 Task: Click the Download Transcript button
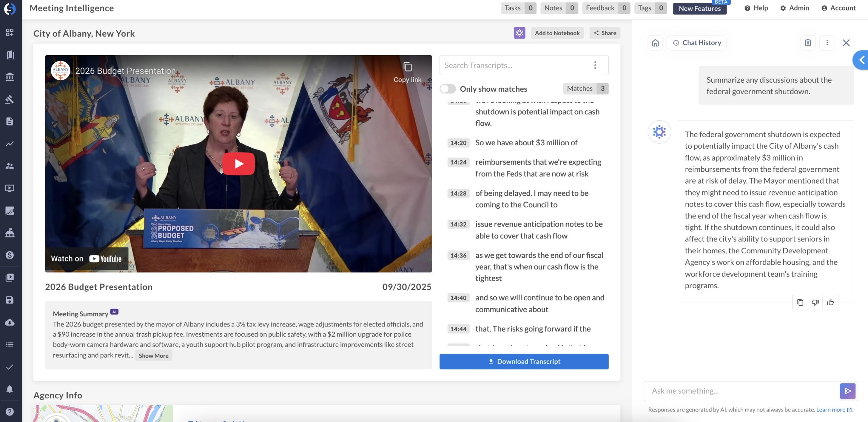pos(524,361)
